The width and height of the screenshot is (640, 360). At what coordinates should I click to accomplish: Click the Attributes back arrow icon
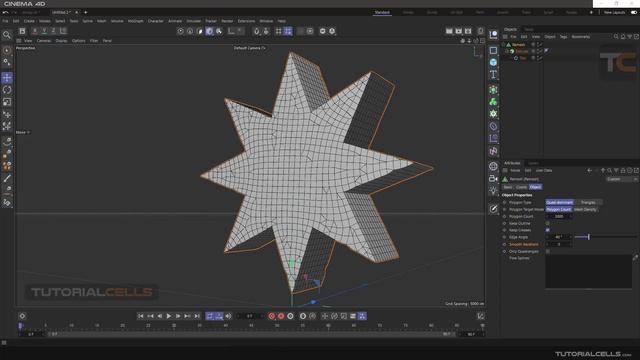[x=589, y=171]
